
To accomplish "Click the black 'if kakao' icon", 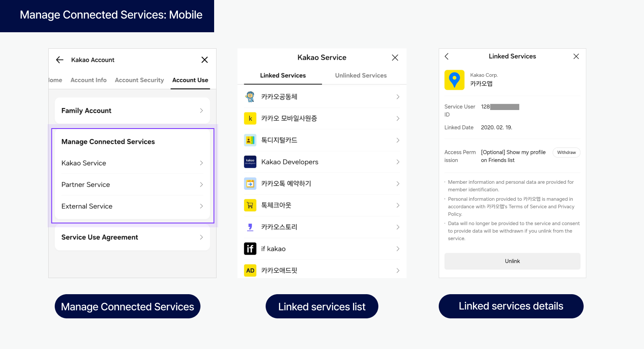I will click(250, 249).
